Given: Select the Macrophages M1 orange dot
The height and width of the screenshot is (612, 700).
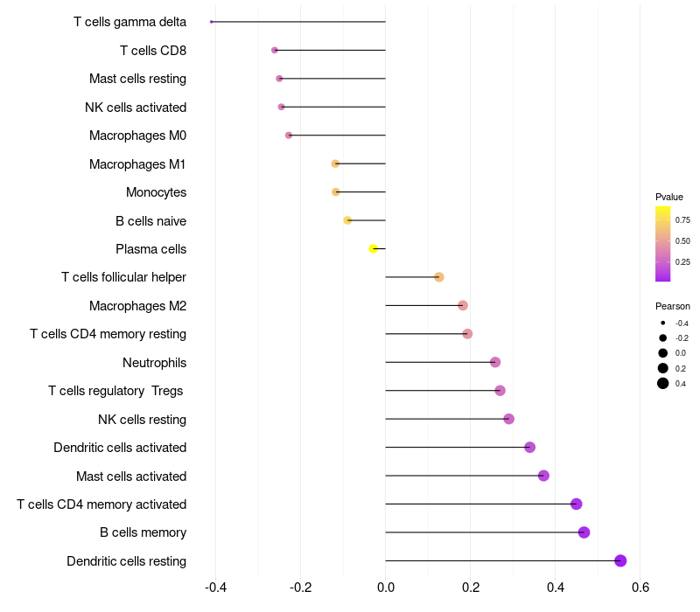Looking at the screenshot, I should pyautogui.click(x=335, y=163).
